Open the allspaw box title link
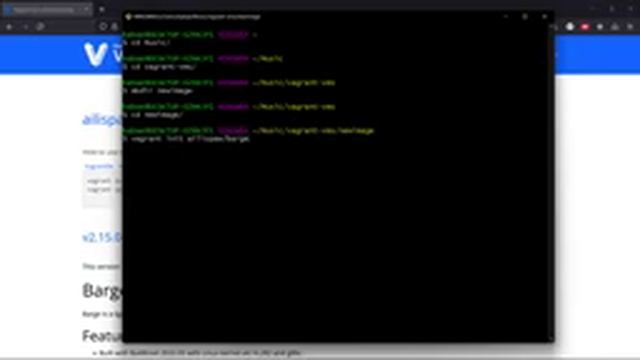The height and width of the screenshot is (360, 640). click(x=102, y=120)
